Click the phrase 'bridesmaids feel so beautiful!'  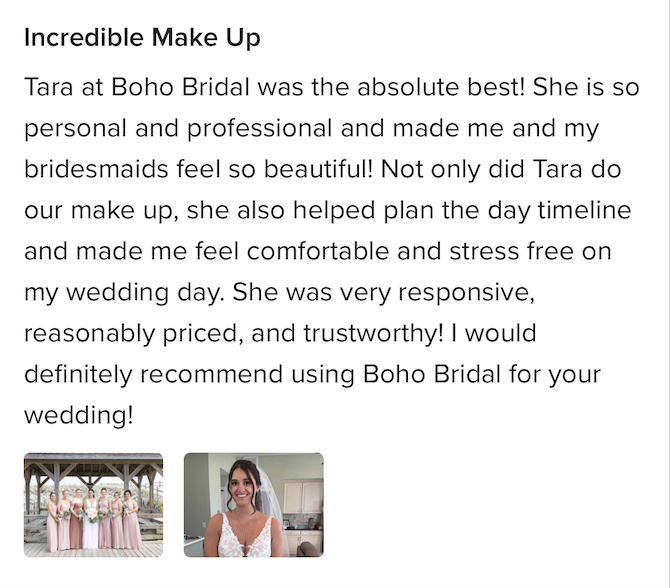pyautogui.click(x=199, y=169)
